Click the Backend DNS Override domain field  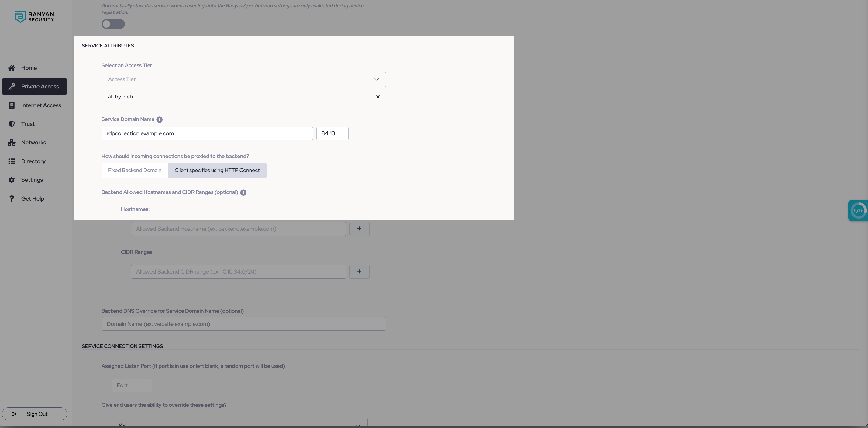click(x=243, y=324)
